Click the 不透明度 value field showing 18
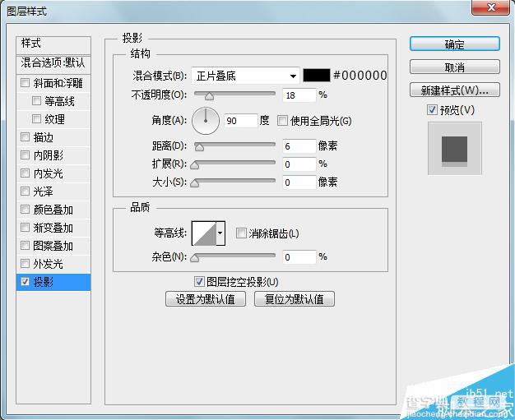515x420 pixels. point(299,95)
